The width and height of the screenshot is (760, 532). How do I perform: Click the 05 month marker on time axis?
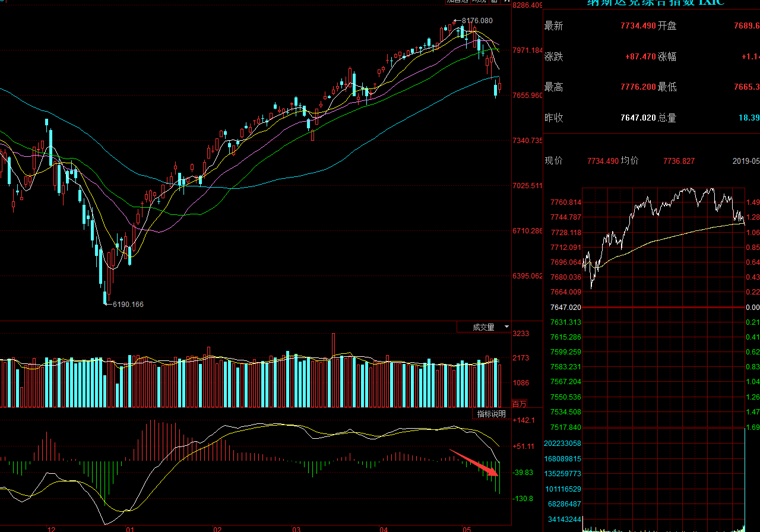[467, 528]
